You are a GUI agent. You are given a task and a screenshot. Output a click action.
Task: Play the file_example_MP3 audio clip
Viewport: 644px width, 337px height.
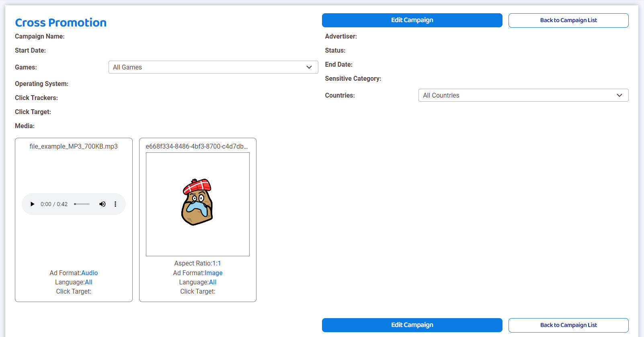click(x=33, y=204)
